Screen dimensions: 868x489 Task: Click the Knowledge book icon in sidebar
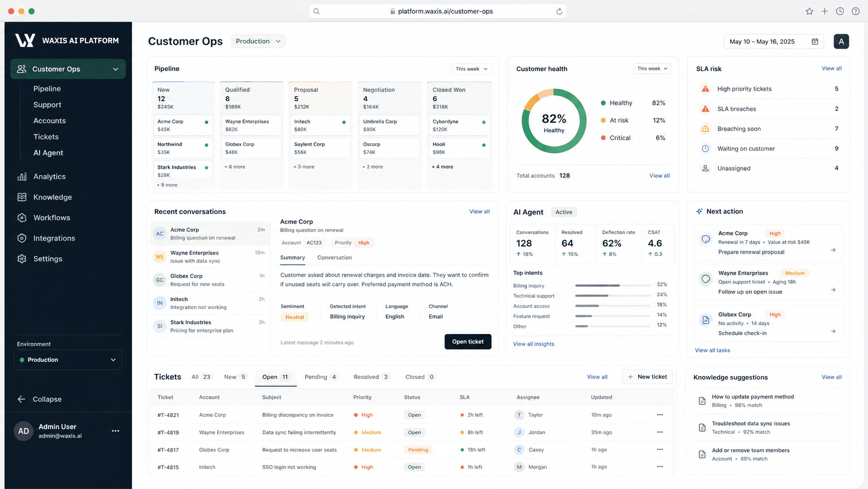click(x=22, y=197)
